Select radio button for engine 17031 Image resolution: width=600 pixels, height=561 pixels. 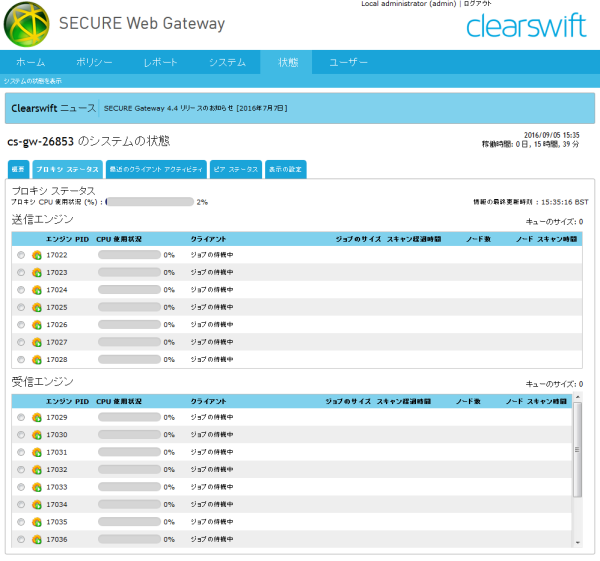pyautogui.click(x=21, y=452)
